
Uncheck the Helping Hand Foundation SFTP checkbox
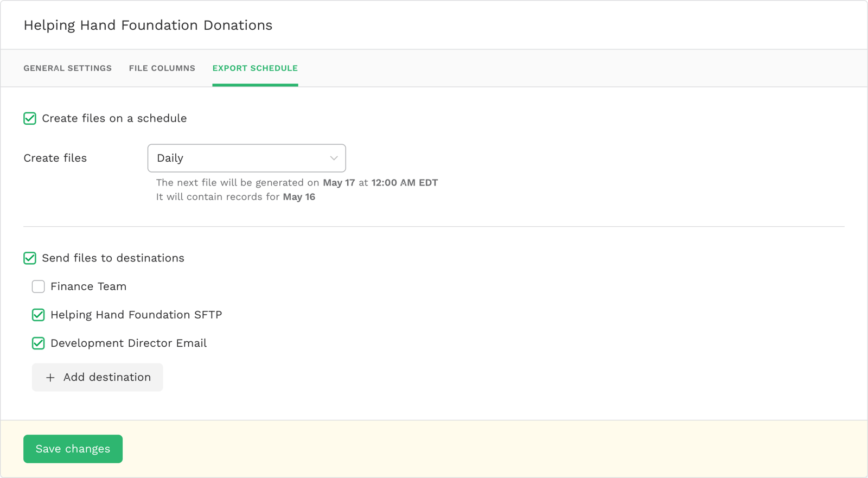(39, 315)
